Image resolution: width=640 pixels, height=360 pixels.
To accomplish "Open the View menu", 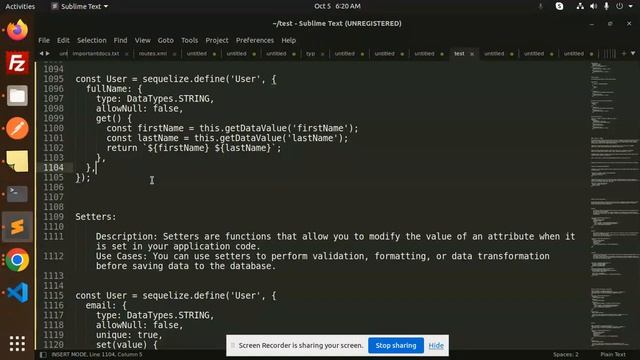I will click(143, 40).
